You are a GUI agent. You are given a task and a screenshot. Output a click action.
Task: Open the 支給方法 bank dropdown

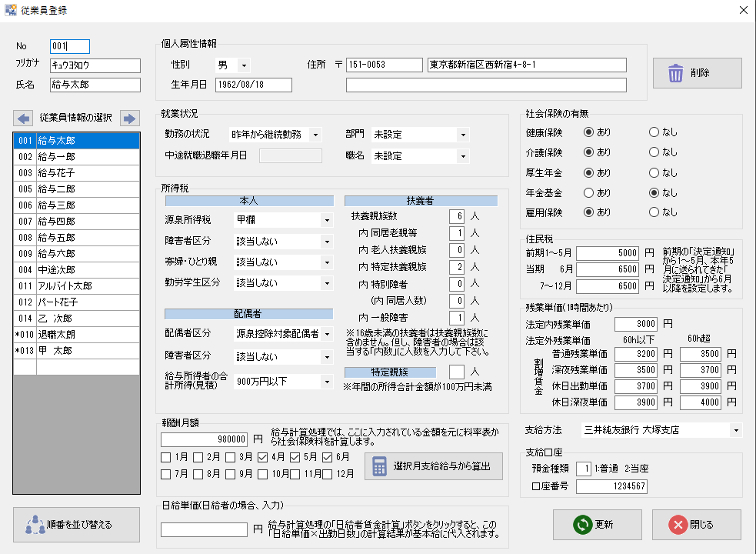point(737,429)
